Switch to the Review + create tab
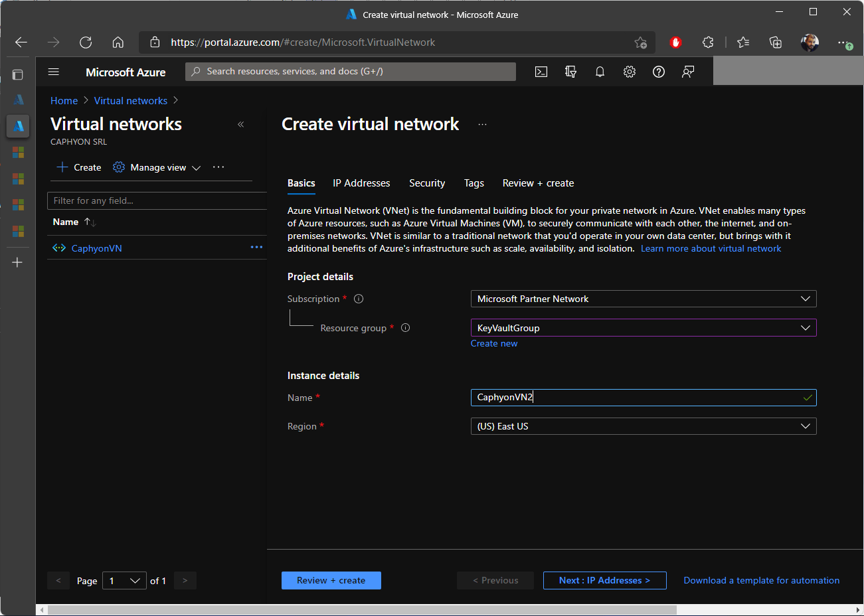This screenshot has height=616, width=864. click(538, 183)
